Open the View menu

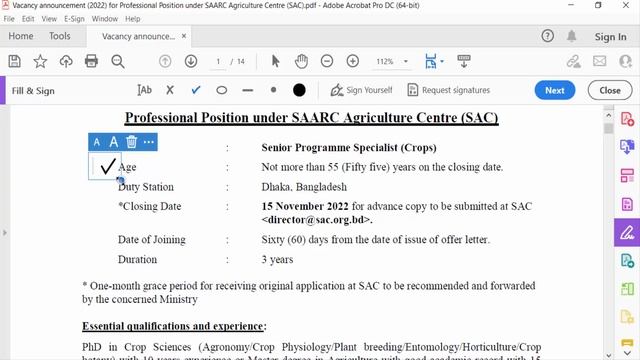coord(49,19)
